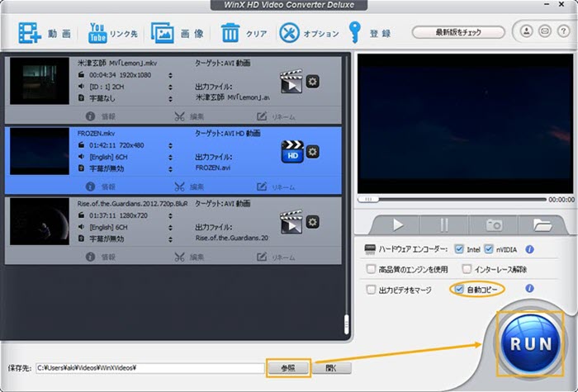578x392 pixels.
Task: Enable 高品質のエンジンを使用 checkbox
Action: (x=371, y=269)
